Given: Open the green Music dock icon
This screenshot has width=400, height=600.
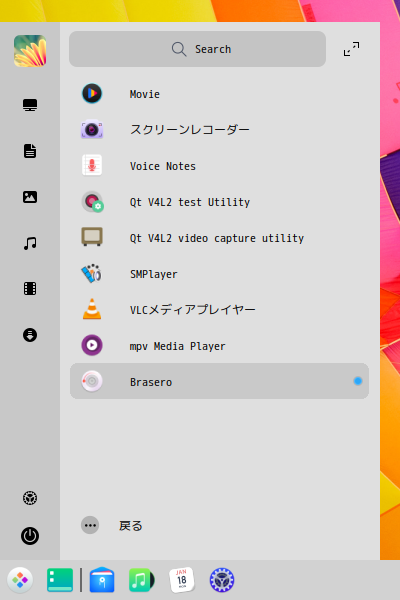Looking at the screenshot, I should [142, 580].
